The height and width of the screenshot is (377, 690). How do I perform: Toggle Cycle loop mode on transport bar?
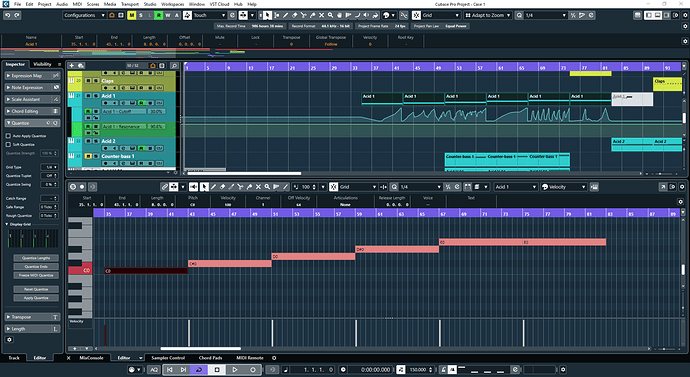click(198, 370)
